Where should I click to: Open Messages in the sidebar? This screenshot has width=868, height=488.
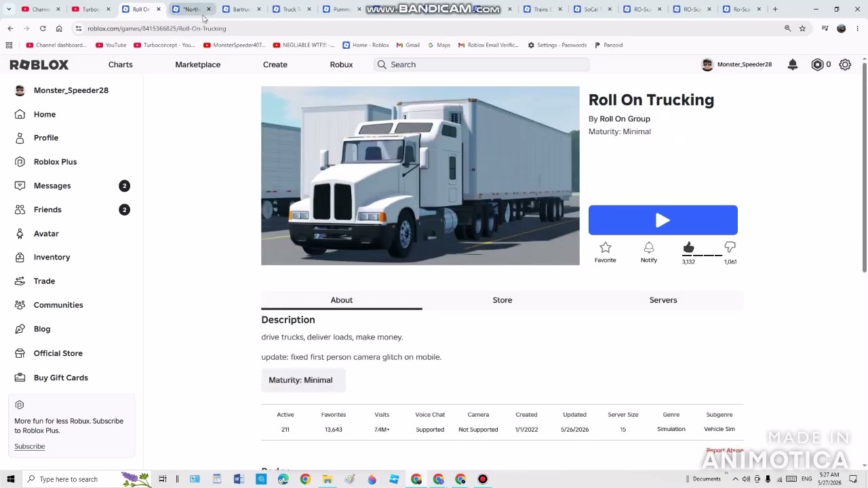(52, 186)
